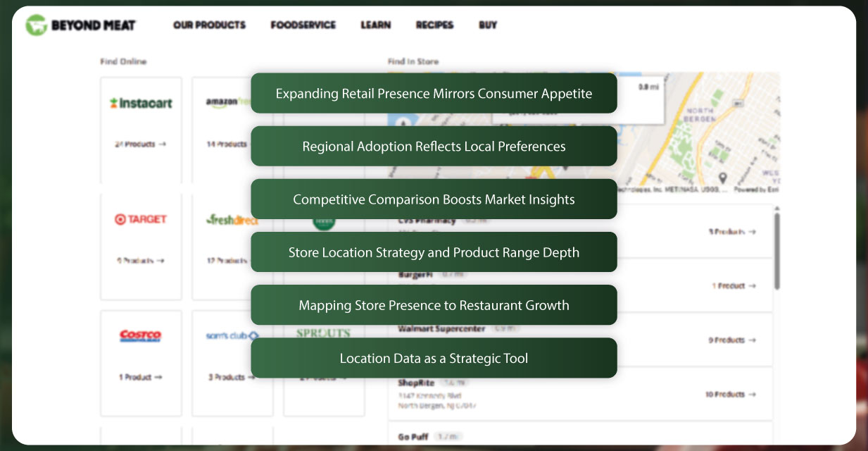Select the Expanding Retail Presence banner
The image size is (868, 451).
click(x=434, y=93)
